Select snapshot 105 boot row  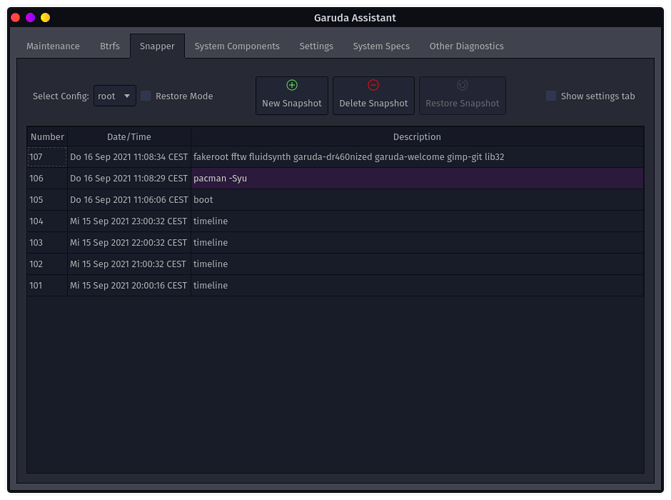pos(335,200)
